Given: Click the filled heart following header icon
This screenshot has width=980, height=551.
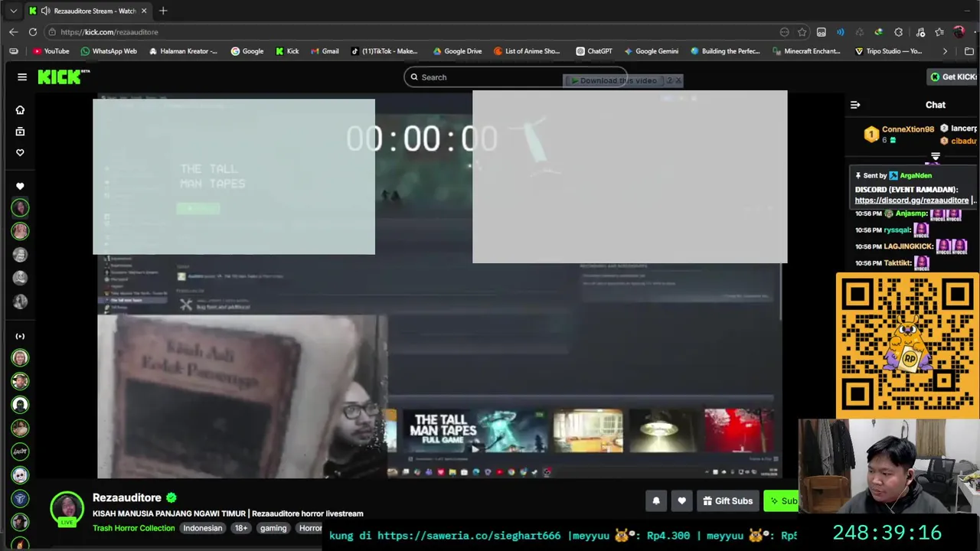Looking at the screenshot, I should [x=20, y=186].
